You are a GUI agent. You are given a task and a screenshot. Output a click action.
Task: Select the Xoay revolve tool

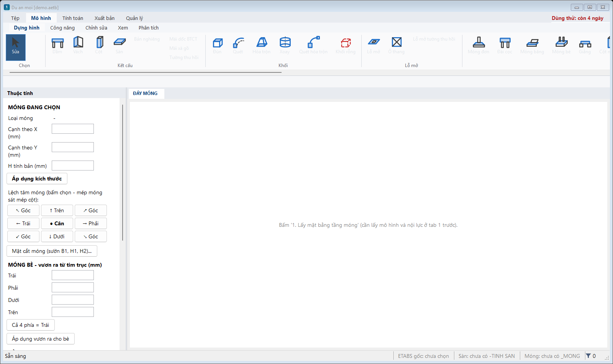click(x=285, y=46)
